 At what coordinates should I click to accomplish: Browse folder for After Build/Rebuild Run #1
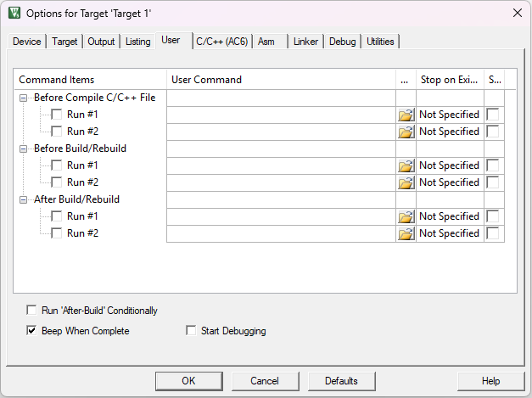tap(406, 216)
